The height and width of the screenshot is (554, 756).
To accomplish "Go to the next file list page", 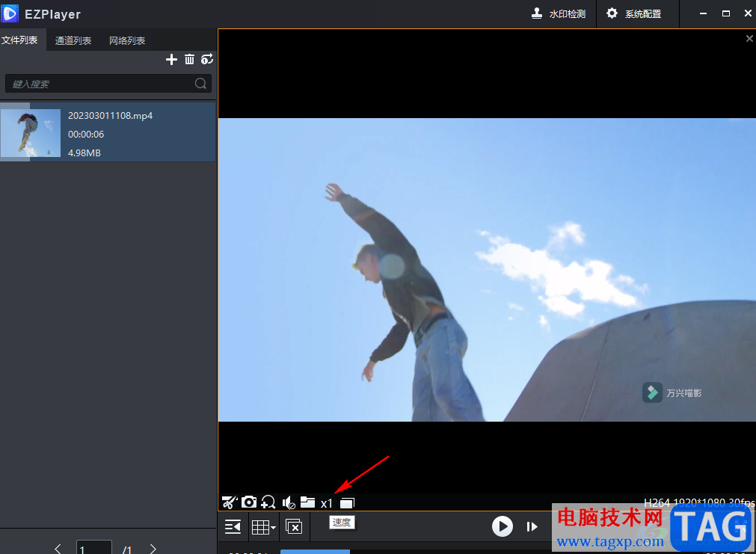I will pos(153,549).
